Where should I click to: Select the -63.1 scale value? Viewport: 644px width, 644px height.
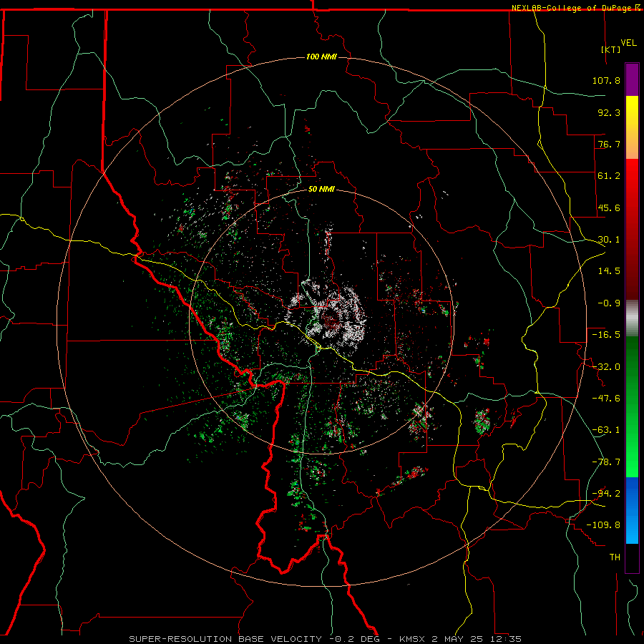point(606,430)
